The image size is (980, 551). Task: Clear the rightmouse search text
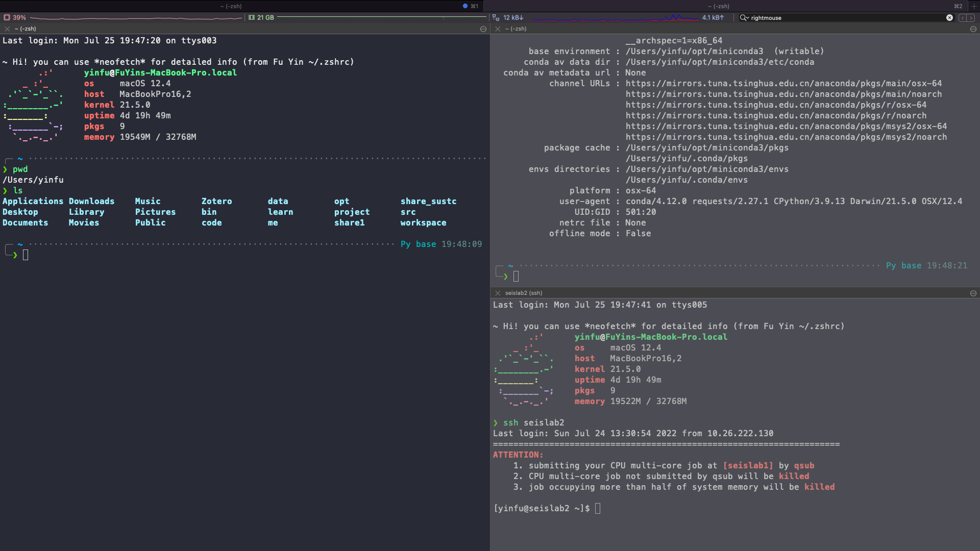click(949, 18)
